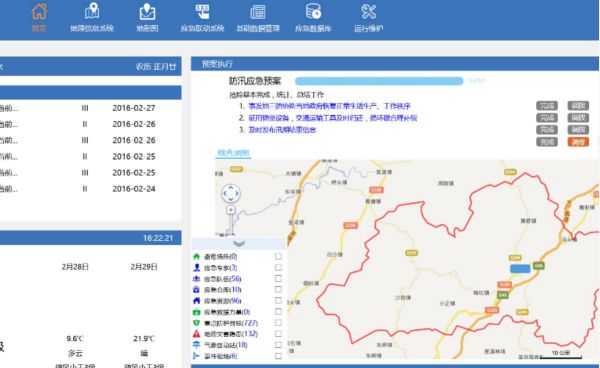
Task: Open plan step 2 link about requisitioned equipment
Action: [333, 118]
